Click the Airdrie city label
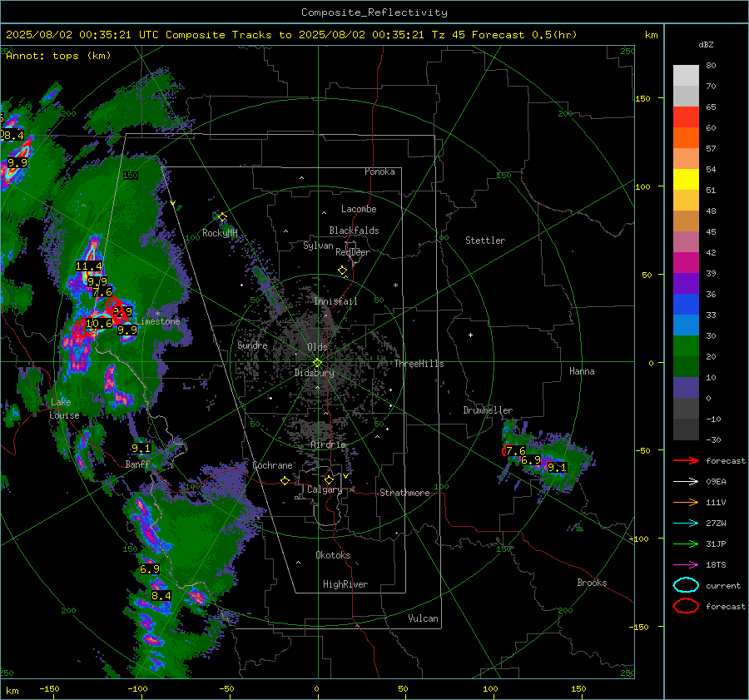Screen dimensions: 749x700 pos(328,444)
